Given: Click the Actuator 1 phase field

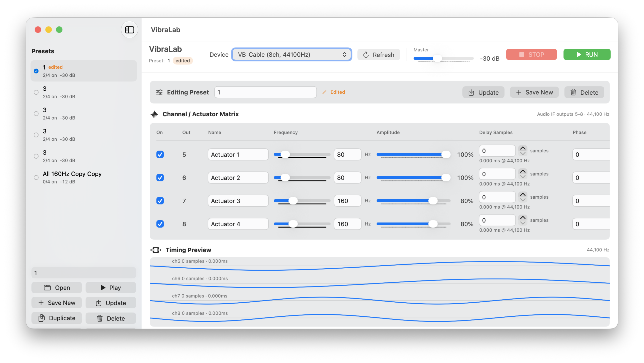Looking at the screenshot, I should 591,154.
